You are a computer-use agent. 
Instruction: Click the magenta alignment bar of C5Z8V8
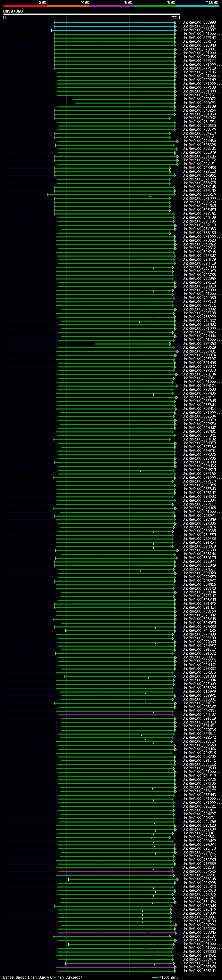[x=116, y=967]
